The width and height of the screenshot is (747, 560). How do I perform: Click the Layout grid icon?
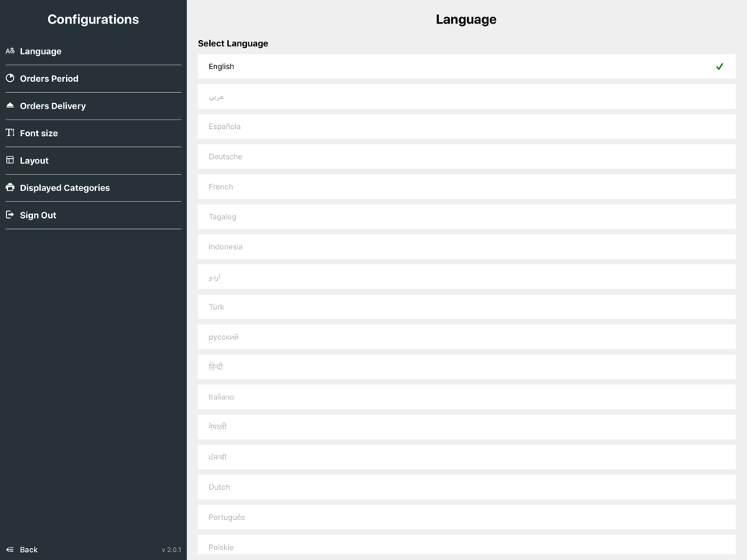click(10, 160)
